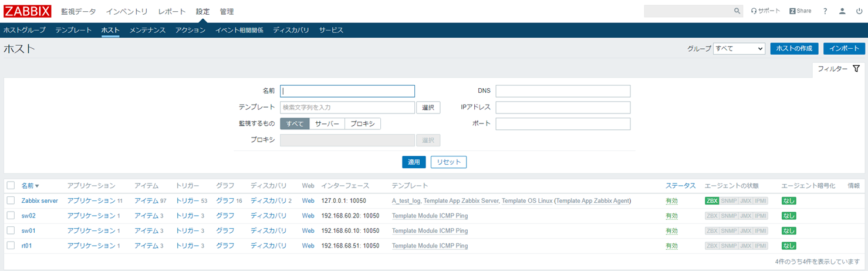Open A_test_log template link

(406, 200)
